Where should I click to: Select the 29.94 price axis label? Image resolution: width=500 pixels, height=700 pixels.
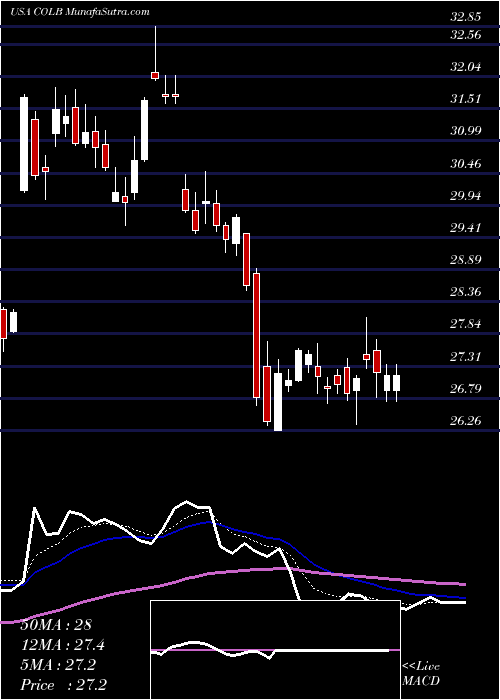(466, 196)
